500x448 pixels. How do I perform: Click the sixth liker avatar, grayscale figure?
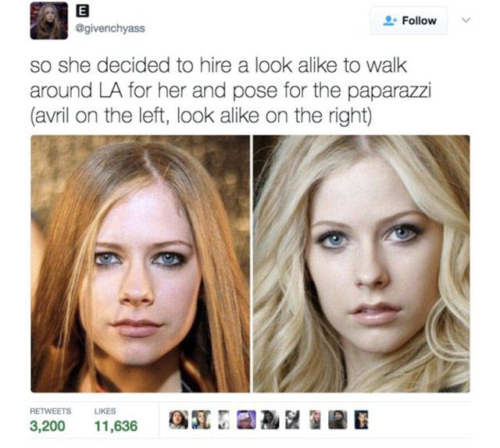click(x=292, y=420)
